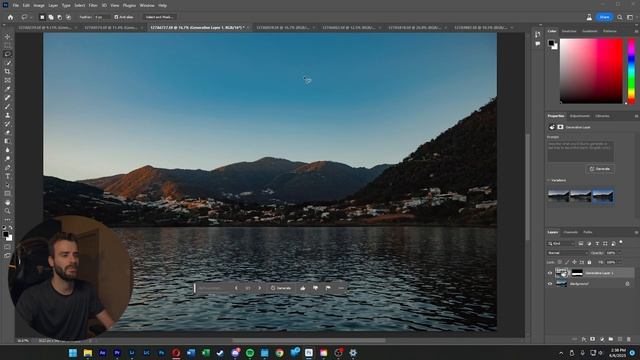Viewport: 640px width, 360px height.
Task: Select the Horizontal Type tool
Action: 7,176
